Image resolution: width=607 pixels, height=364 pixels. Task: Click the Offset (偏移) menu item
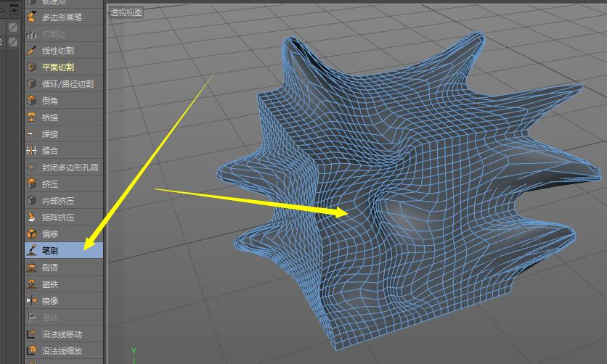tap(49, 234)
